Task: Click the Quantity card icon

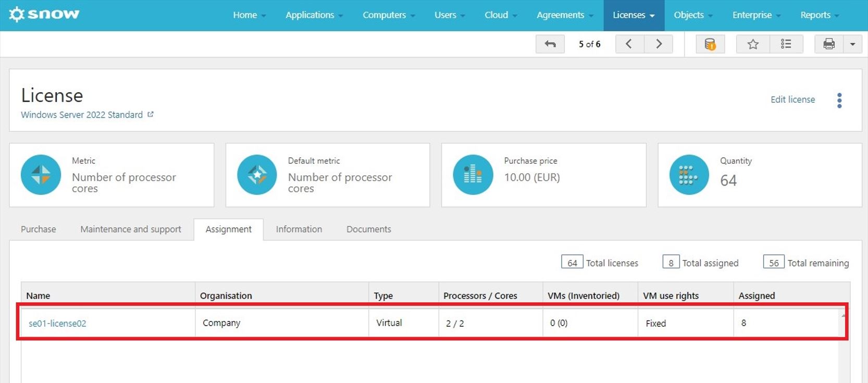Action: [689, 175]
